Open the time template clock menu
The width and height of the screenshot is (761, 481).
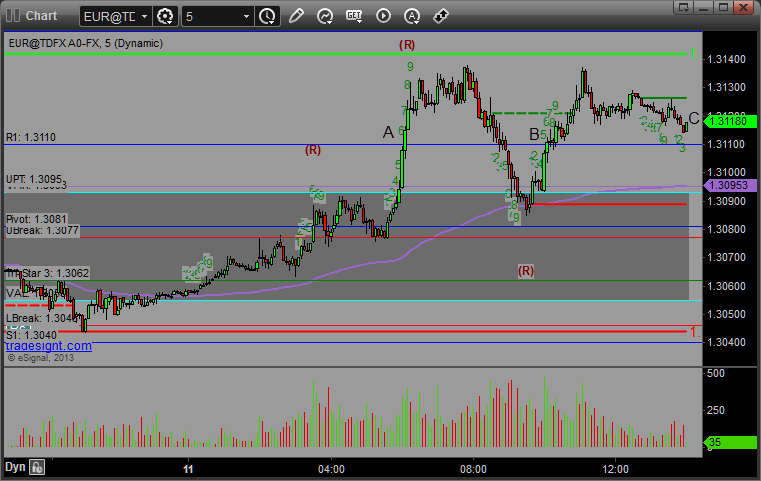[x=267, y=17]
